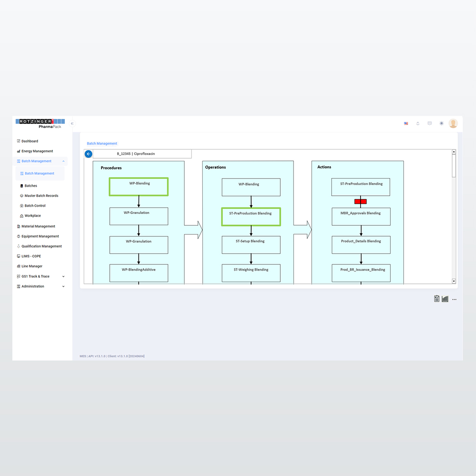476x476 pixels.
Task: Open Energy Management menu item
Action: tap(37, 151)
